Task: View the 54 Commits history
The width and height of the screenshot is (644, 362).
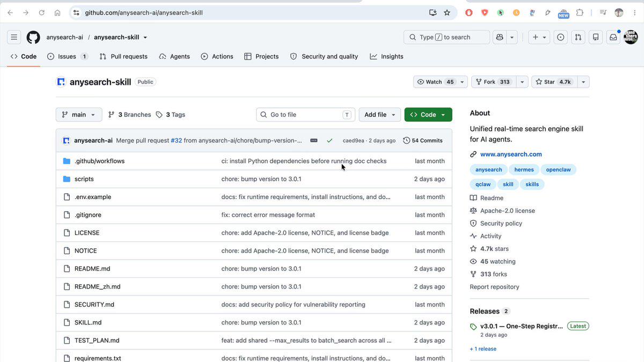Action: click(423, 141)
